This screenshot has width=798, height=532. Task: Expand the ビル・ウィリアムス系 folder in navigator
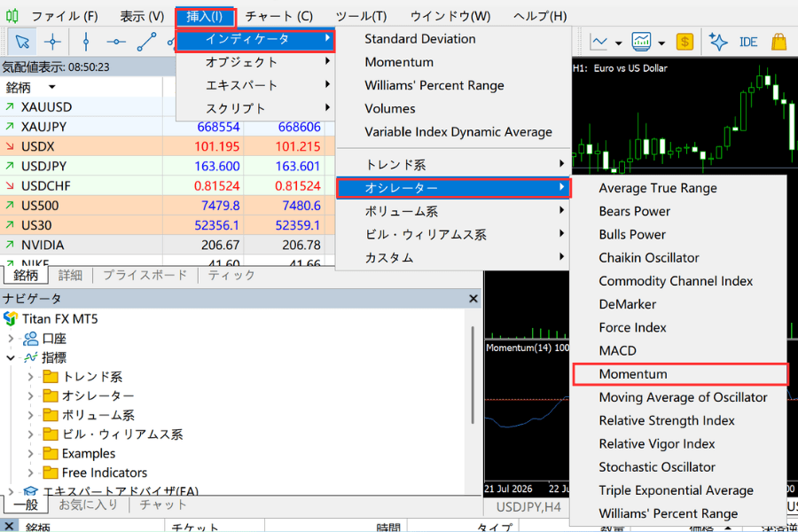point(30,434)
